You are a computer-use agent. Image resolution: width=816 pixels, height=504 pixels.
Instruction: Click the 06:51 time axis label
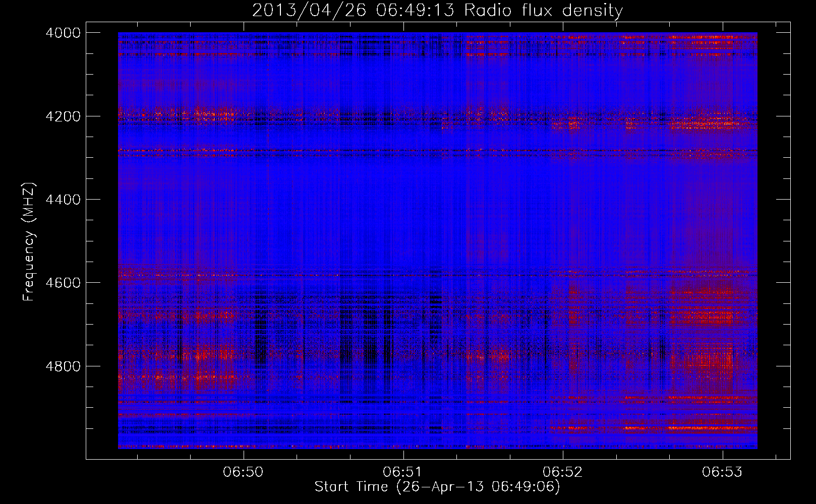click(x=403, y=472)
